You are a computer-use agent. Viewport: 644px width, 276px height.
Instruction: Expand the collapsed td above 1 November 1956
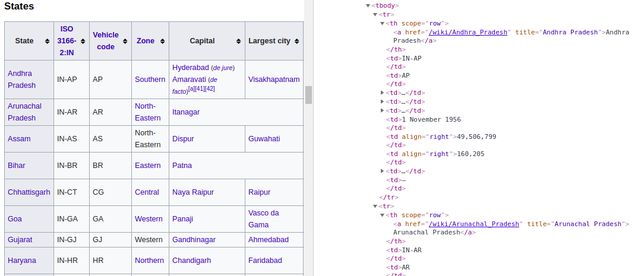[x=383, y=111]
